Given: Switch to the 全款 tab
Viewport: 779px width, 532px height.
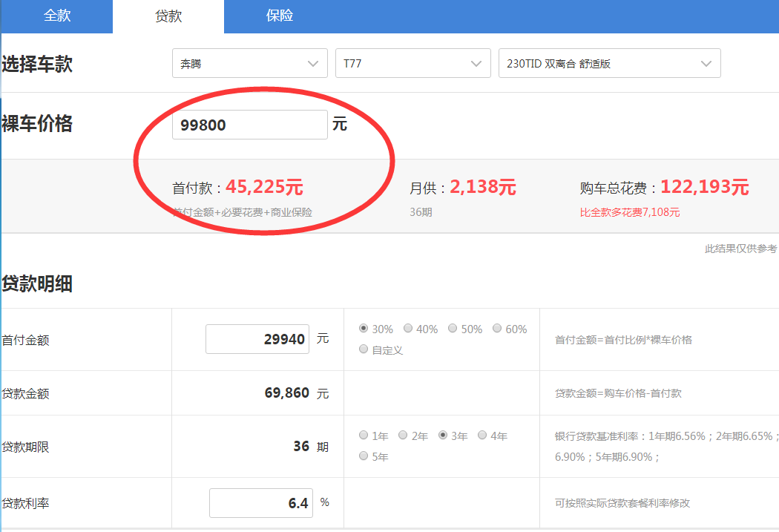Looking at the screenshot, I should (x=57, y=16).
